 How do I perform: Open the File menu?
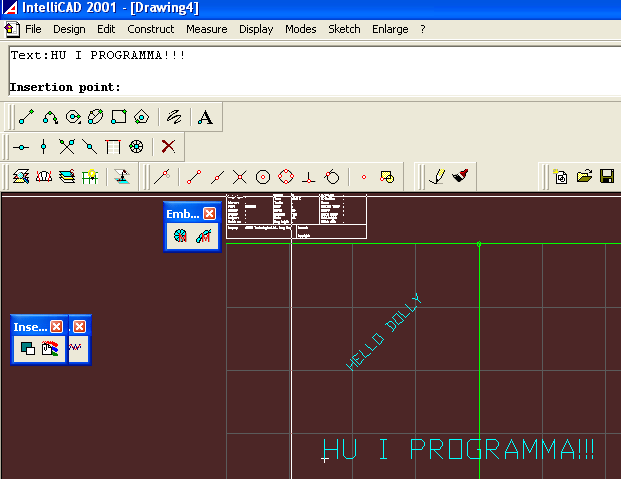pos(33,29)
